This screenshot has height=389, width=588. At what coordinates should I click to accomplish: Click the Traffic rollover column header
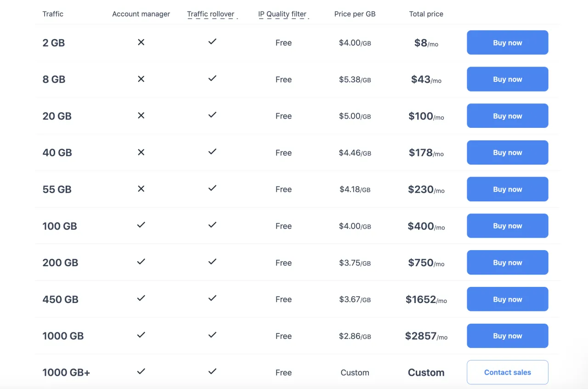point(211,14)
